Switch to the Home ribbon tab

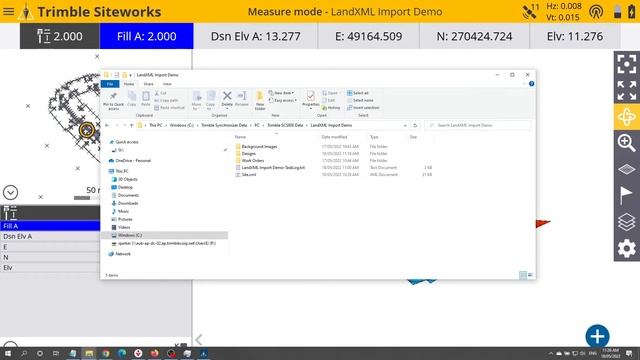[129, 84]
